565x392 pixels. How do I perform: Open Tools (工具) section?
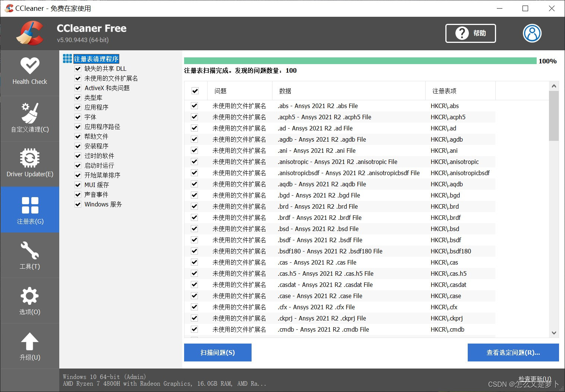tap(30, 255)
